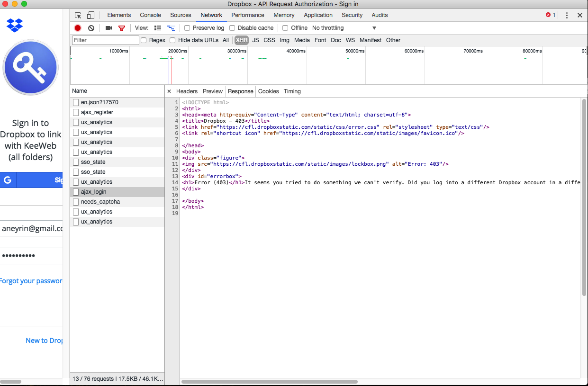Open the Security tab
The width and height of the screenshot is (588, 386).
pyautogui.click(x=352, y=15)
